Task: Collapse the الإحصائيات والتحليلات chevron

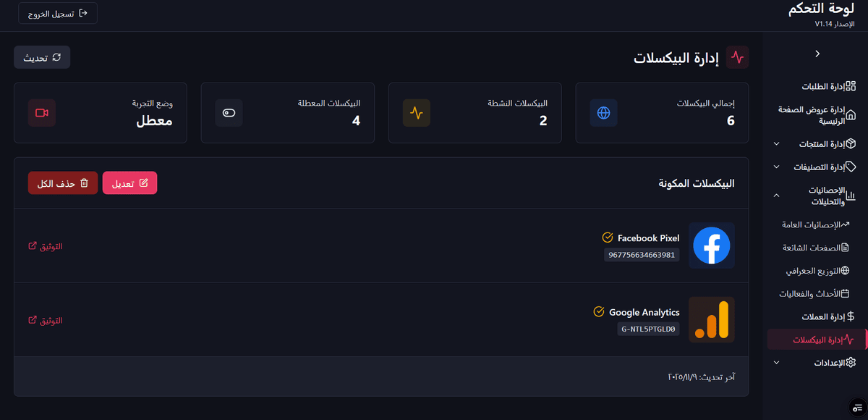Action: [x=776, y=196]
